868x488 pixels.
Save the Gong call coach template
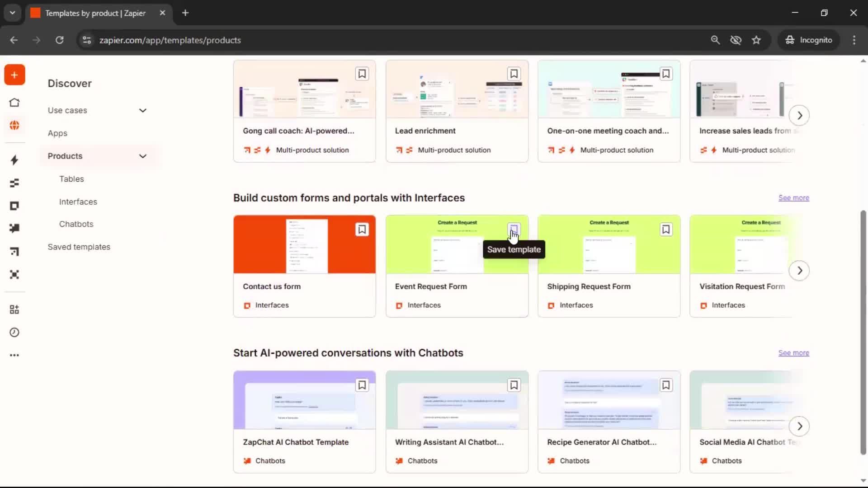click(x=362, y=74)
